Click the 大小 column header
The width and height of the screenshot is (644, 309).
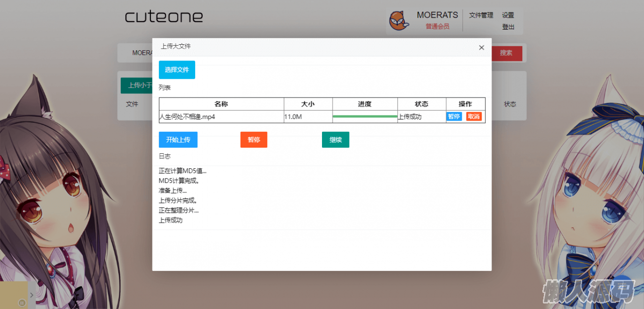click(x=308, y=104)
